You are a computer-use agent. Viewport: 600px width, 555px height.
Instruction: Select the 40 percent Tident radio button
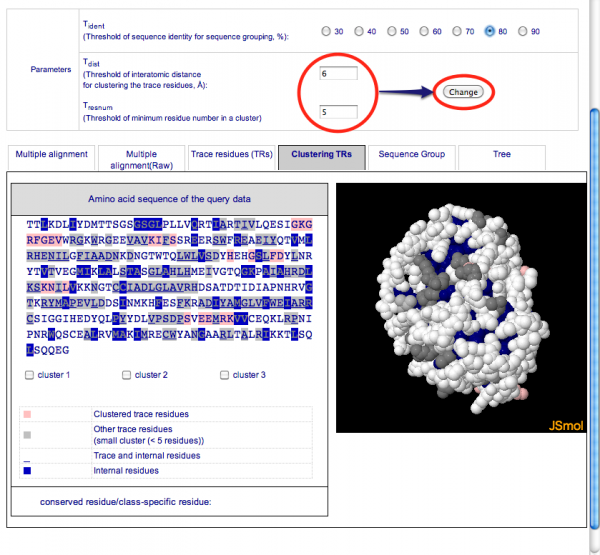pyautogui.click(x=359, y=31)
